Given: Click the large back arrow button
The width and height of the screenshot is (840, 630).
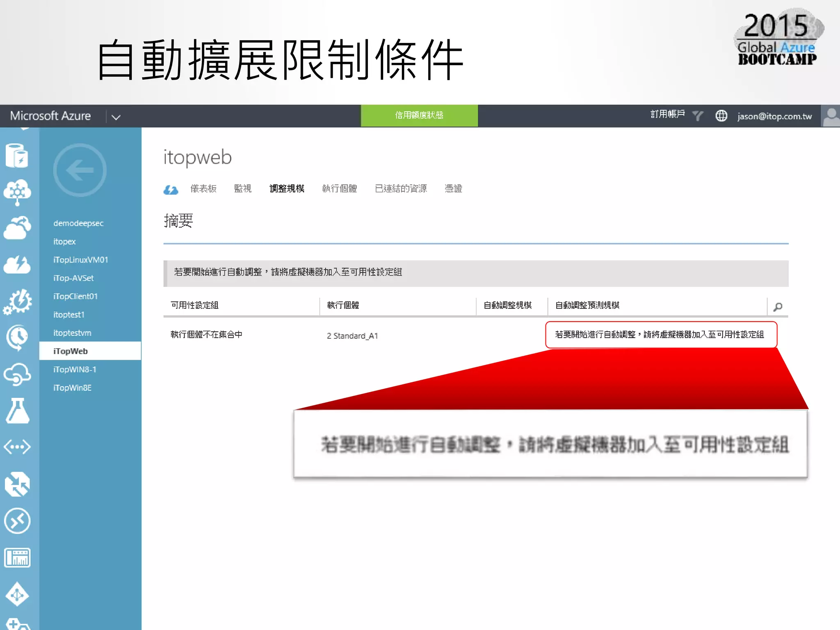Looking at the screenshot, I should coord(80,170).
